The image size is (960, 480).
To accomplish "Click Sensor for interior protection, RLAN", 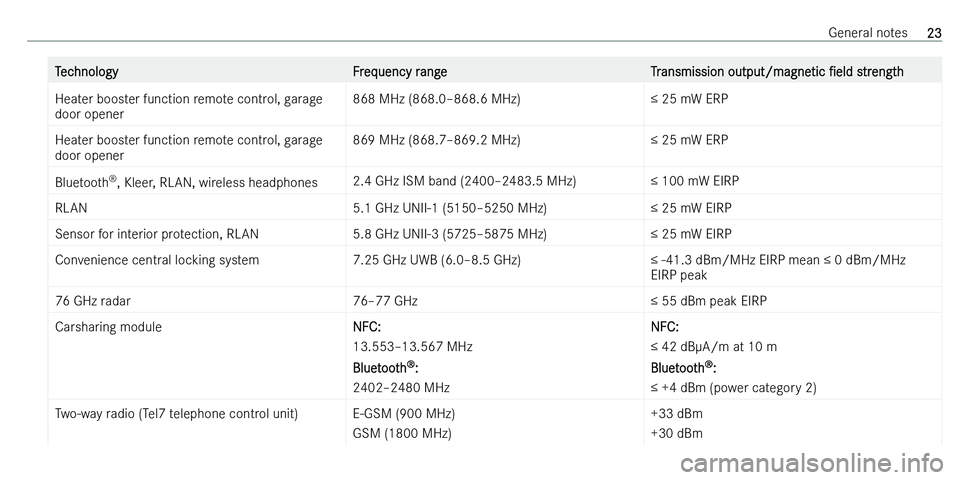I will pyautogui.click(x=157, y=234).
